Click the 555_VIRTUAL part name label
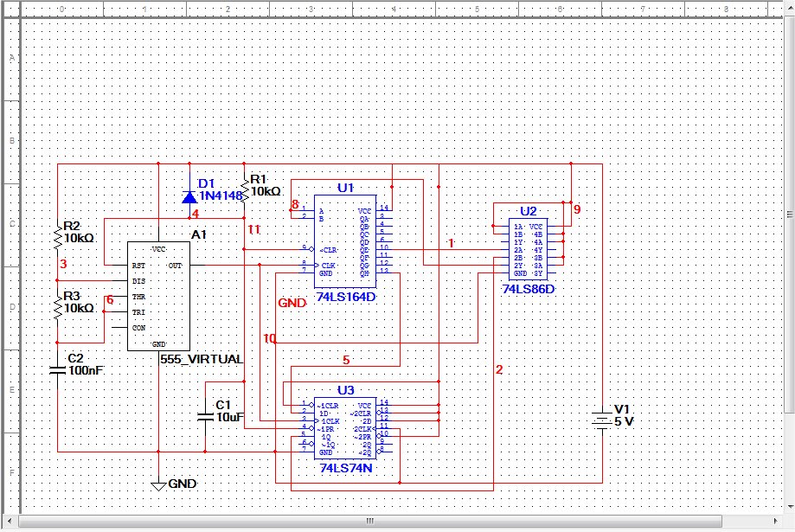Screen dimensions: 795x532 click(x=202, y=359)
